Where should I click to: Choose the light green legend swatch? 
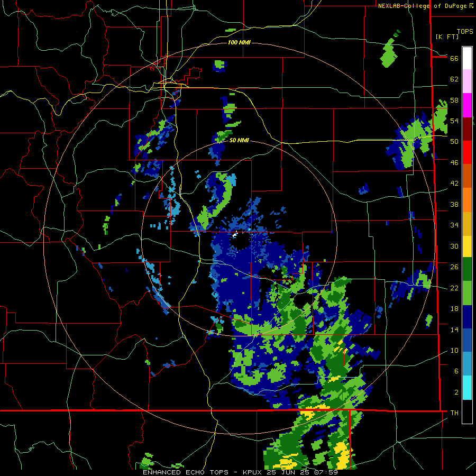467,292
